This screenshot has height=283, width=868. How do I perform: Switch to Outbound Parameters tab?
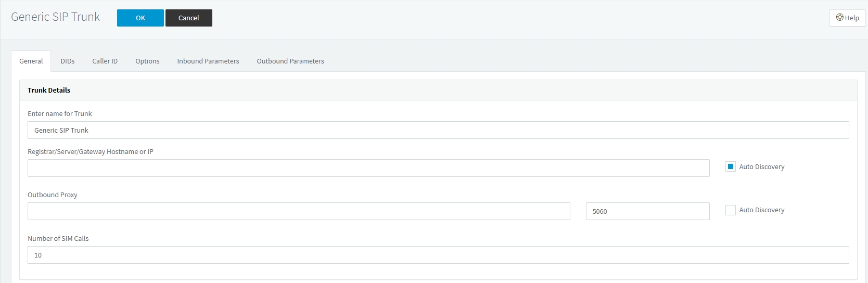tap(290, 61)
